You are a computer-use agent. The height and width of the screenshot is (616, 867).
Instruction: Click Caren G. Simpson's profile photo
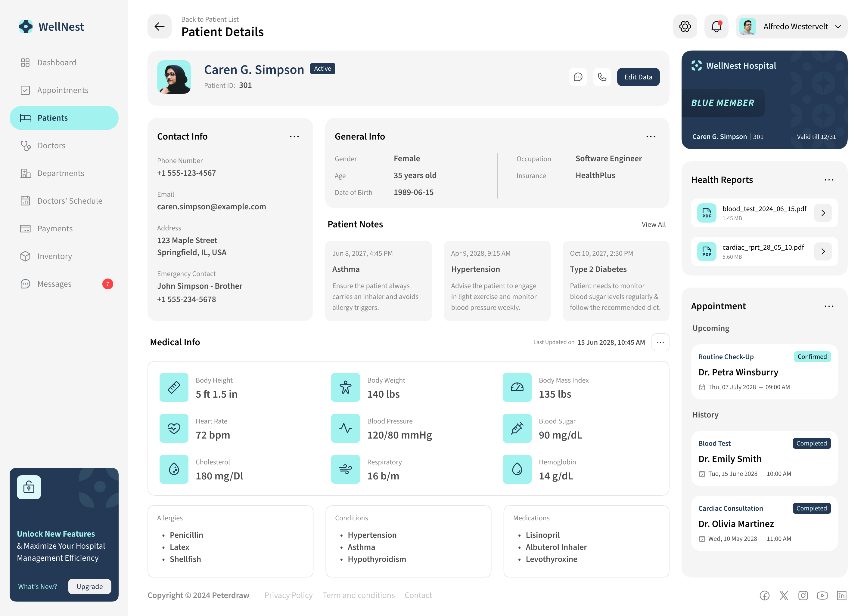(174, 77)
